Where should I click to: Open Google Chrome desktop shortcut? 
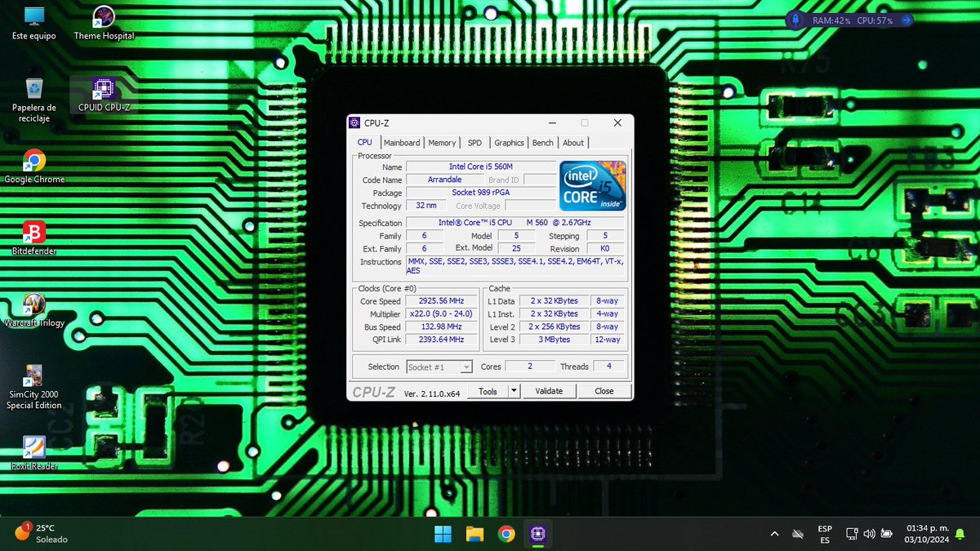(x=34, y=167)
